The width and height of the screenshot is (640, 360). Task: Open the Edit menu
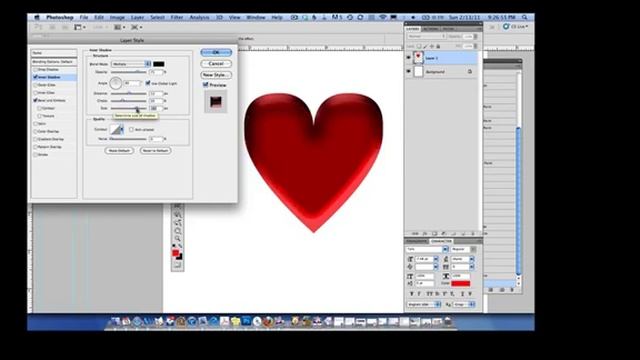[x=99, y=18]
